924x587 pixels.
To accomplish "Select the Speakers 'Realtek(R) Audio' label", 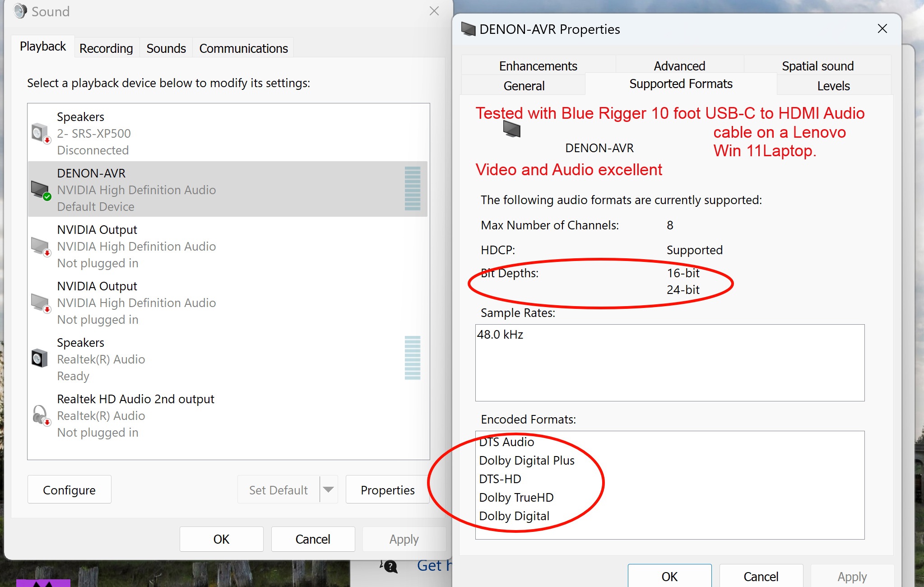I will click(101, 359).
